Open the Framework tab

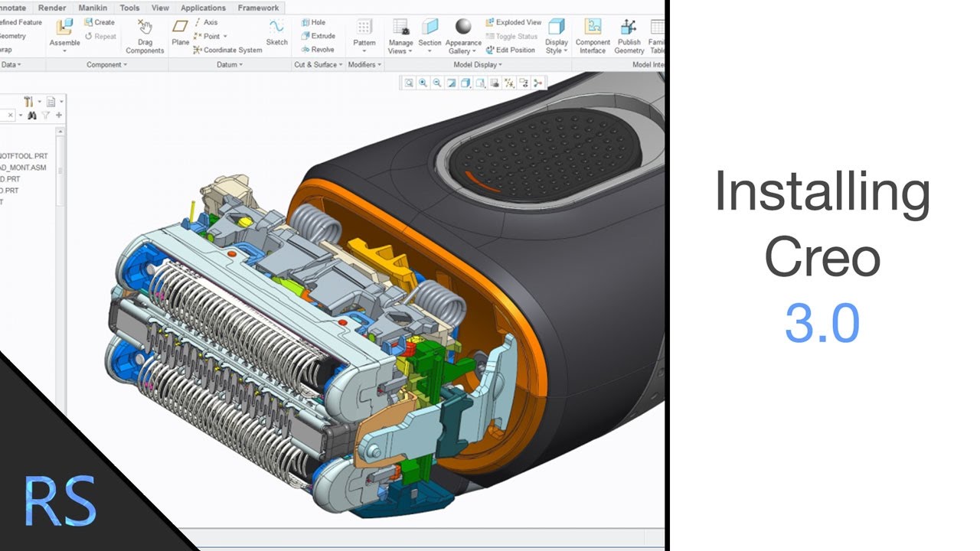coord(258,8)
